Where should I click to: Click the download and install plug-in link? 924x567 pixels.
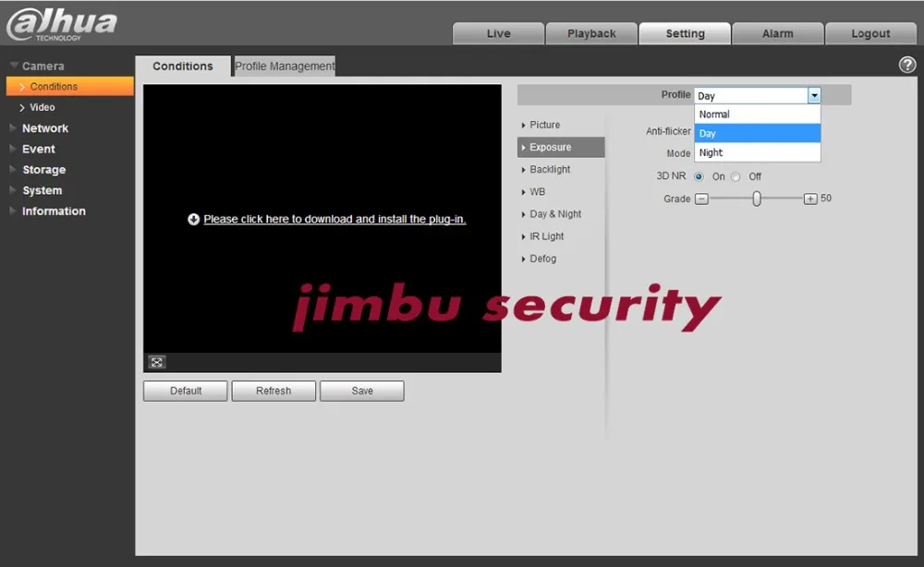coord(334,219)
